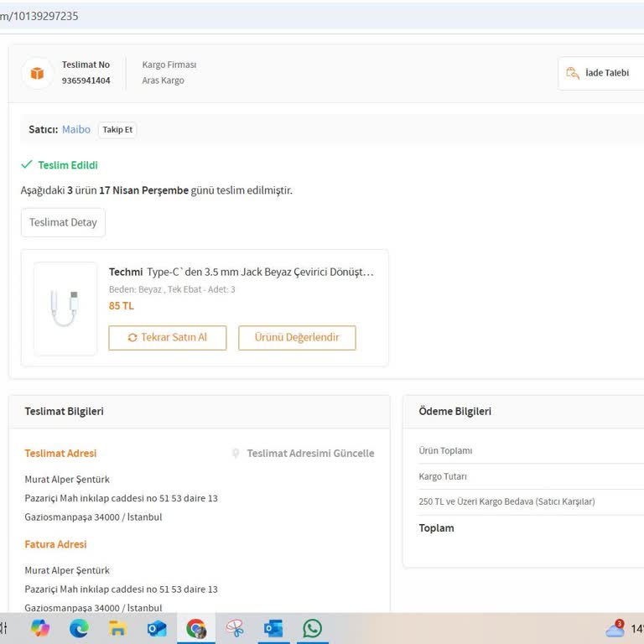This screenshot has height=644, width=644.
Task: Open the Maibo seller link
Action: point(76,129)
